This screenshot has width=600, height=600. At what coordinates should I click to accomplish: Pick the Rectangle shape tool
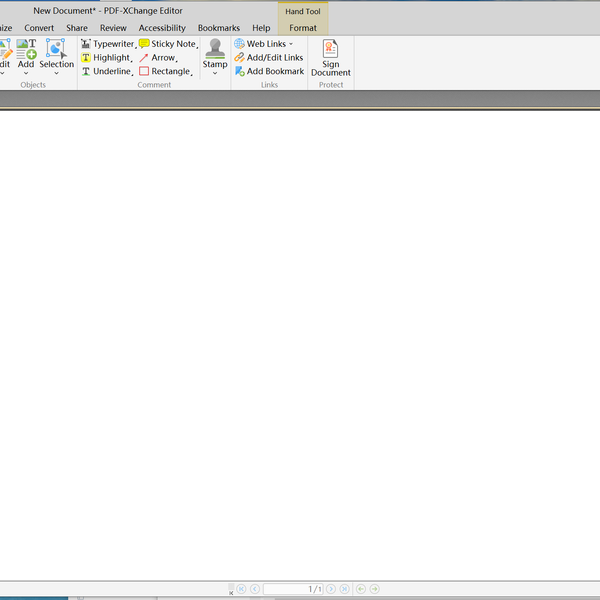click(x=165, y=72)
